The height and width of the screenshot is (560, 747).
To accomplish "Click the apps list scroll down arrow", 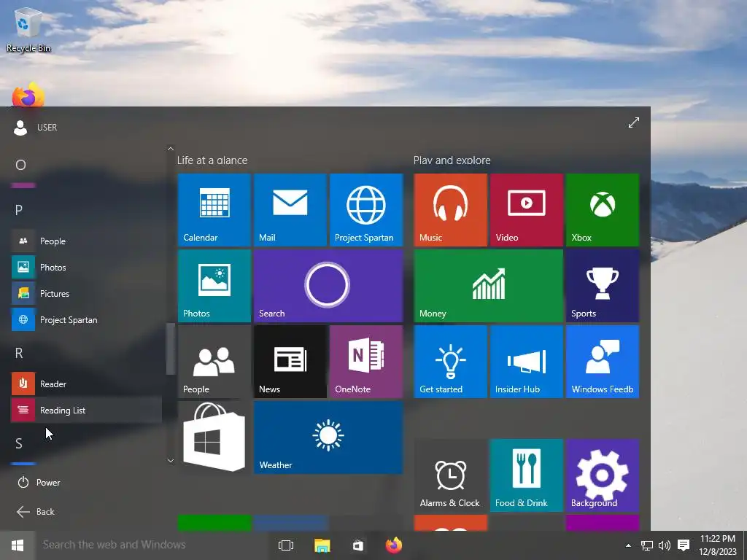I will click(171, 461).
